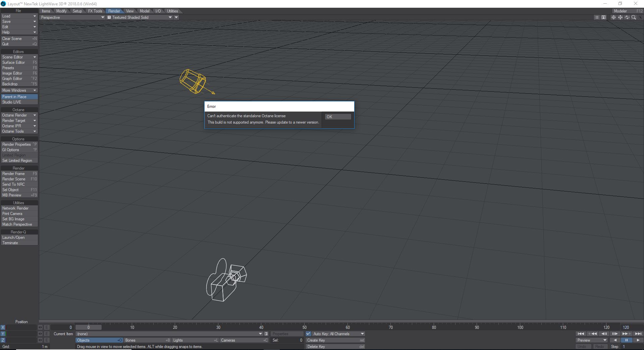Toggle the Auto Key checkbox

pyautogui.click(x=308, y=334)
